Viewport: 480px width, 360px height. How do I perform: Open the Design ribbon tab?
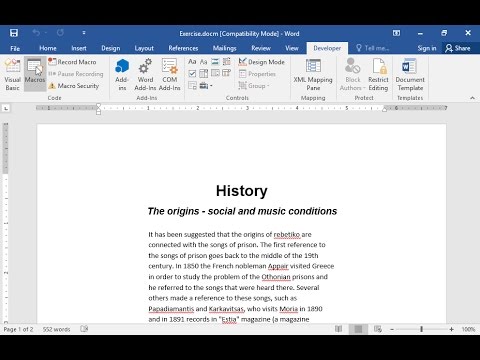[111, 48]
